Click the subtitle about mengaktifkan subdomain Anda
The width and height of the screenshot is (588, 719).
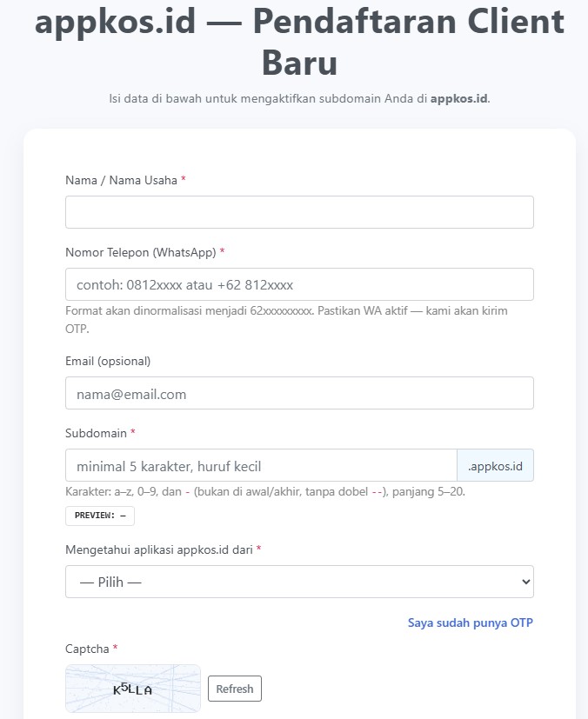pos(299,98)
